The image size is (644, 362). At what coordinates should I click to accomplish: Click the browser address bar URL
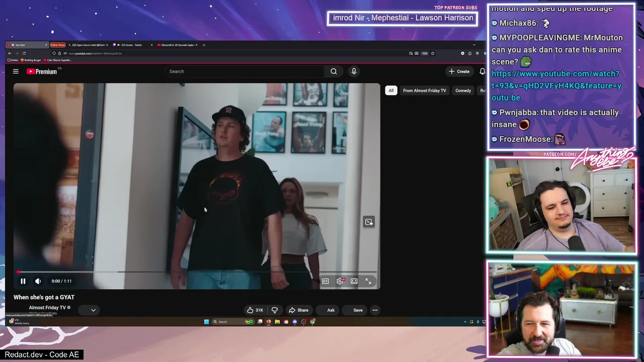click(95, 53)
